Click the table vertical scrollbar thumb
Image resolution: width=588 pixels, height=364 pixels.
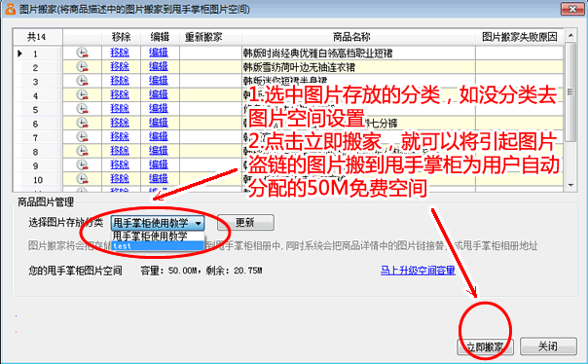(x=570, y=91)
